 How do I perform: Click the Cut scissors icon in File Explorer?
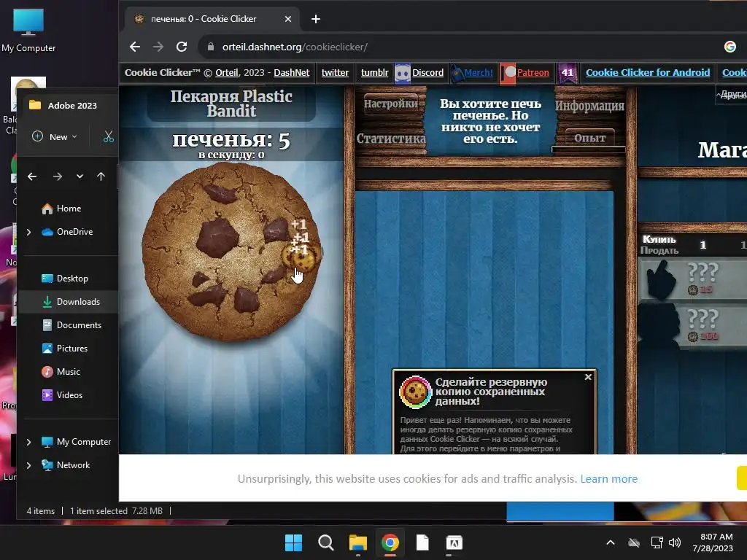(109, 137)
